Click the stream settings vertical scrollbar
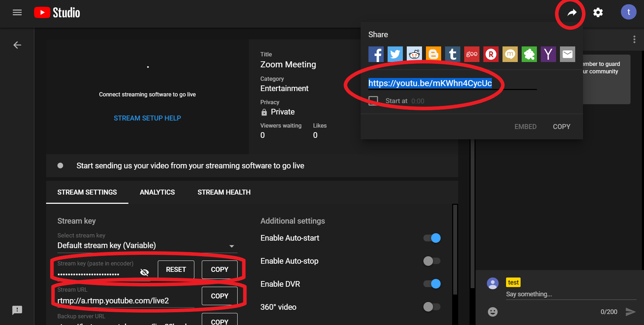644x325 pixels. 455,250
